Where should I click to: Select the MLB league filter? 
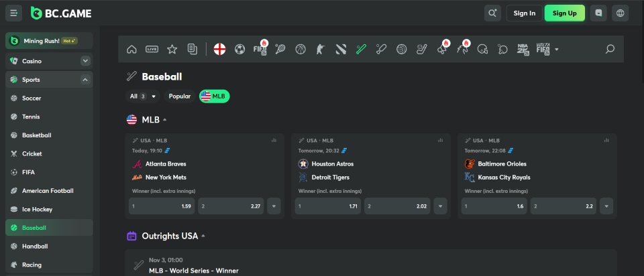click(x=214, y=96)
